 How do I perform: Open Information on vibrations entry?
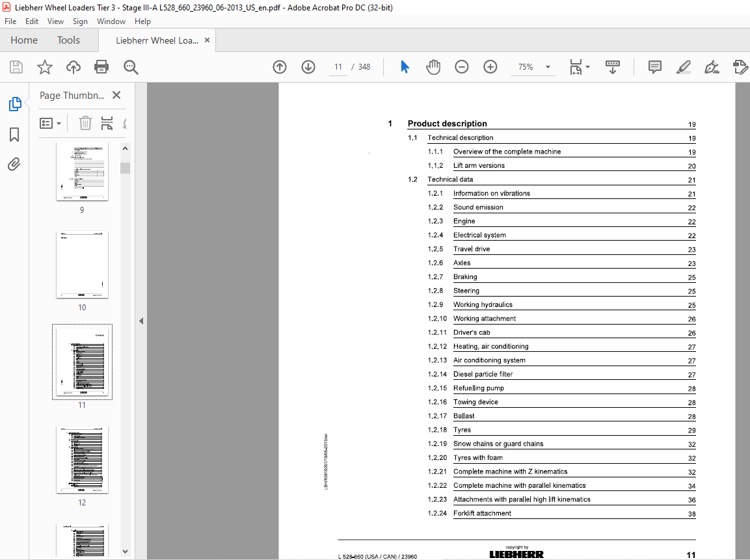492,193
